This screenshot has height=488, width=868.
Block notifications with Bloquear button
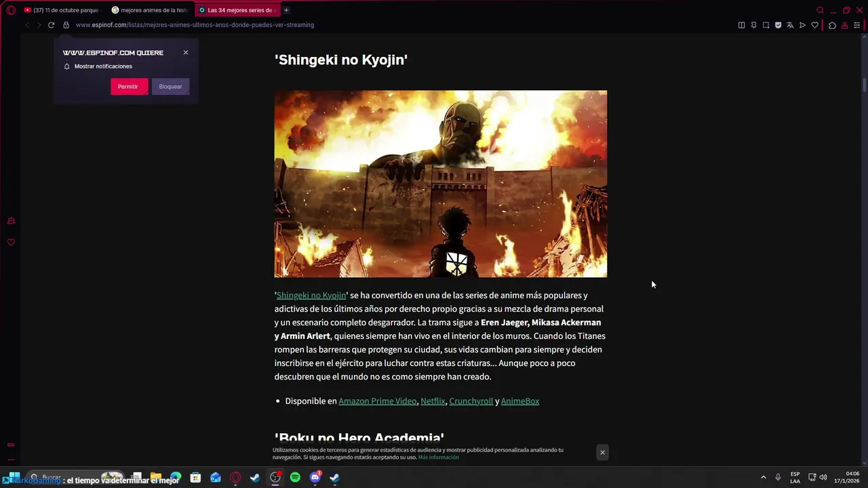point(170,86)
